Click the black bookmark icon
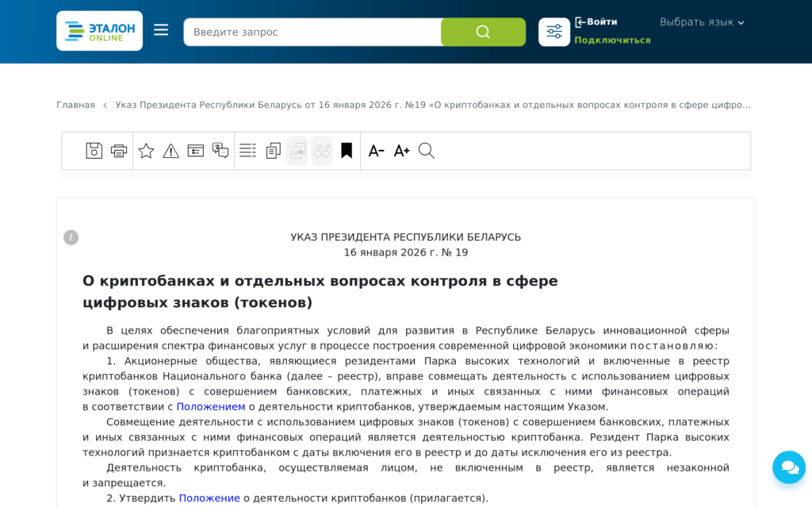Image resolution: width=812 pixels, height=508 pixels. (347, 150)
